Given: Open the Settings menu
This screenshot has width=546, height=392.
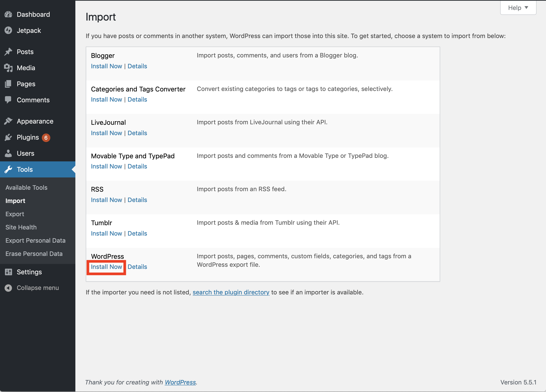Looking at the screenshot, I should point(29,272).
